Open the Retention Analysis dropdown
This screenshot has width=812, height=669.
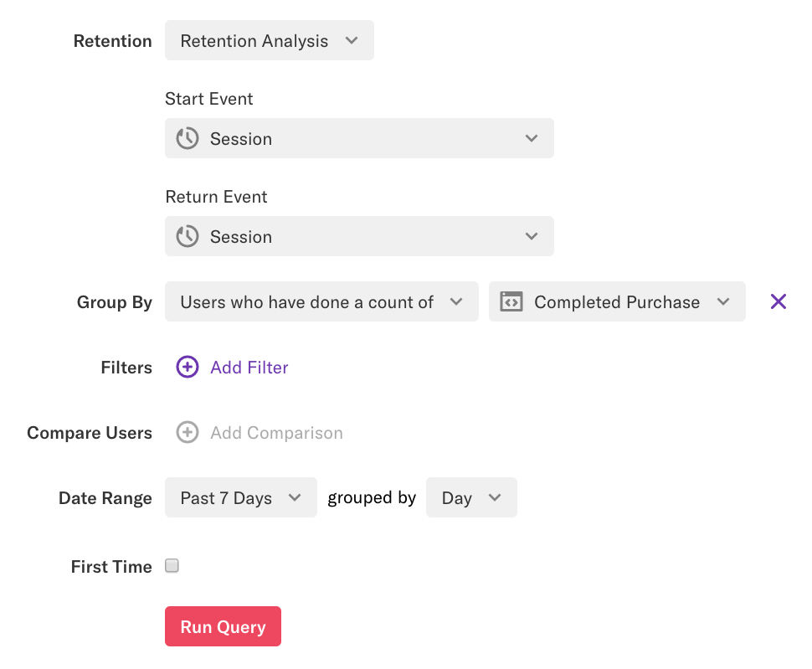pos(269,41)
